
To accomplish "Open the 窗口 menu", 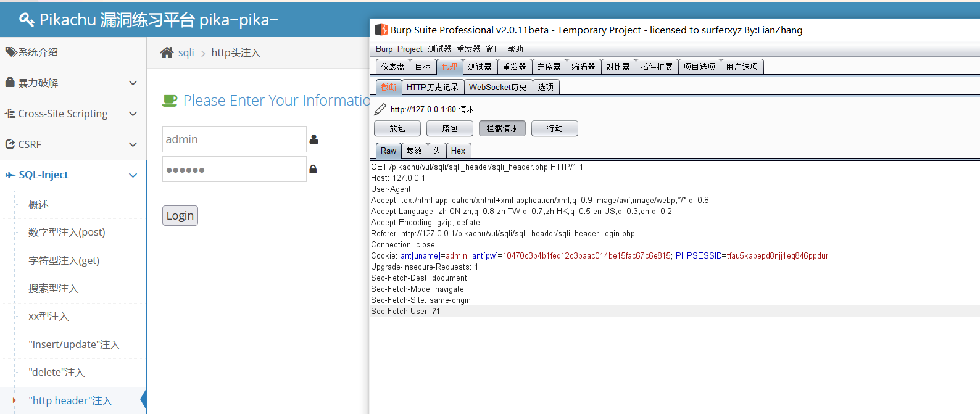I will [494, 49].
